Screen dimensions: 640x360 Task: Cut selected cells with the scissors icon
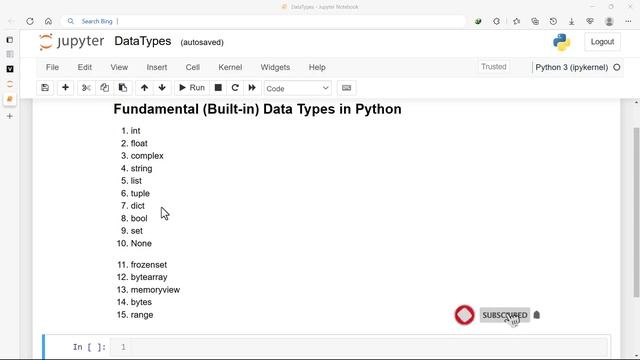(86, 88)
